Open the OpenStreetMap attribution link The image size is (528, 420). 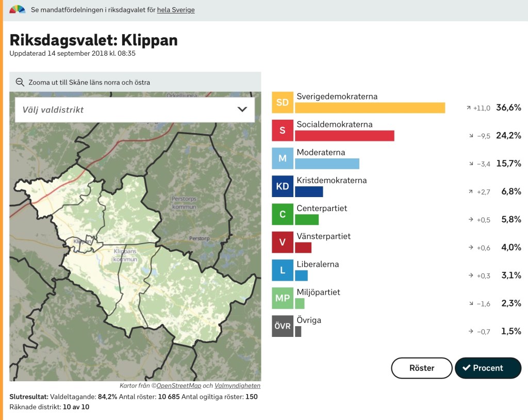(178, 385)
